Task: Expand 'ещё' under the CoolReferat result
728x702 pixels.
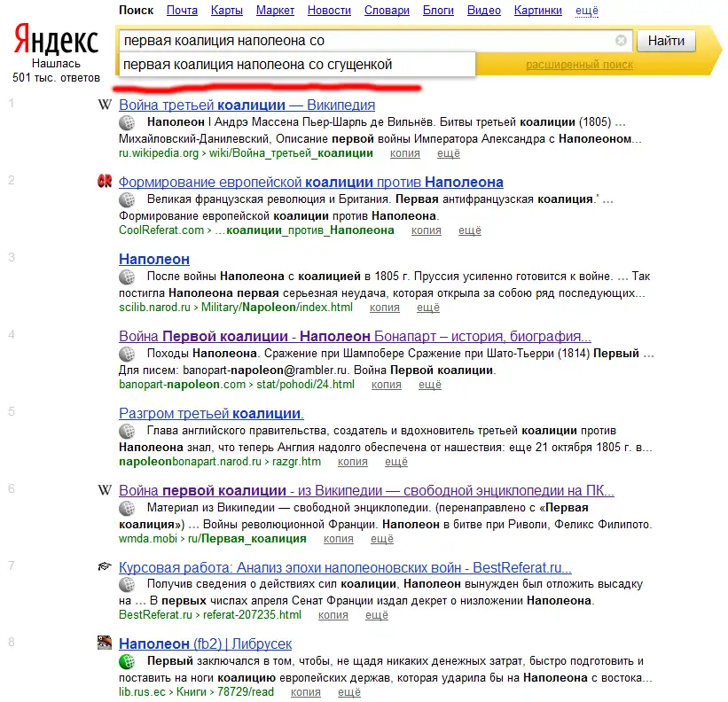Action: coord(469,230)
